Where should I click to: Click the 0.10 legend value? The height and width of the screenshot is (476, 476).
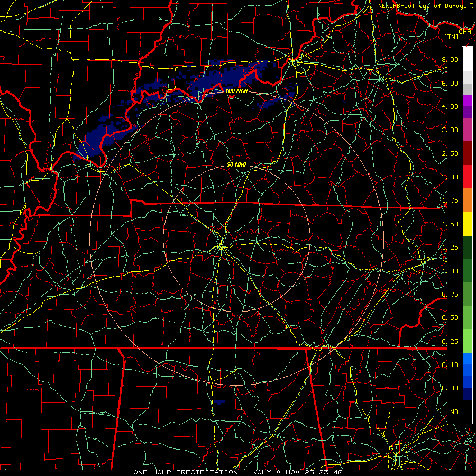[x=450, y=365]
